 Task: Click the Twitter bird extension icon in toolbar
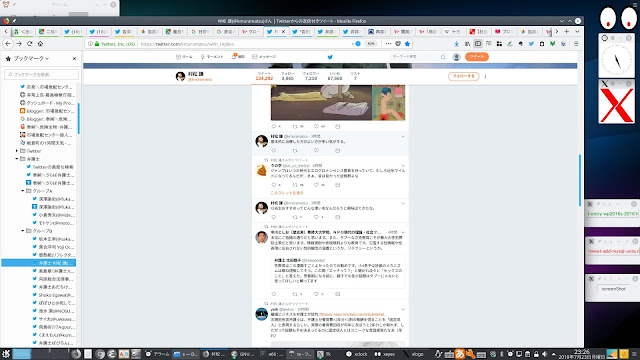[x=531, y=44]
